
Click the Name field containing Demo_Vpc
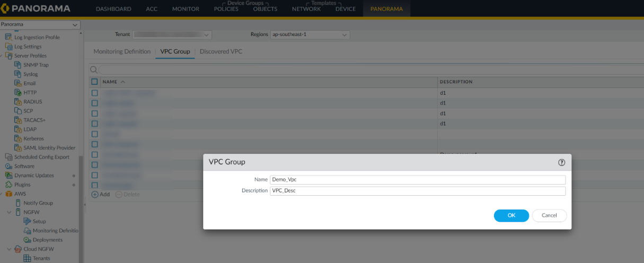418,179
